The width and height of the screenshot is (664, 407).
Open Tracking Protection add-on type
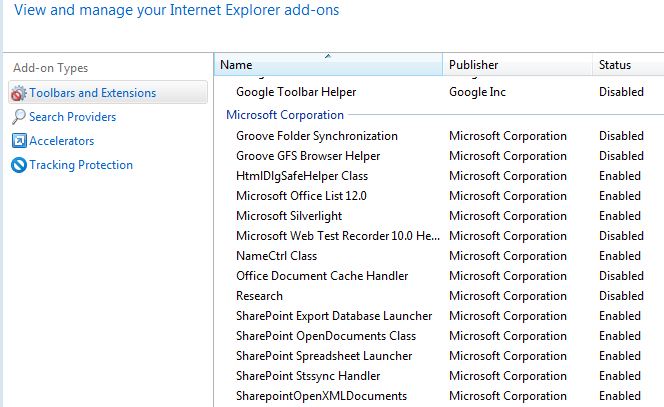coord(81,165)
